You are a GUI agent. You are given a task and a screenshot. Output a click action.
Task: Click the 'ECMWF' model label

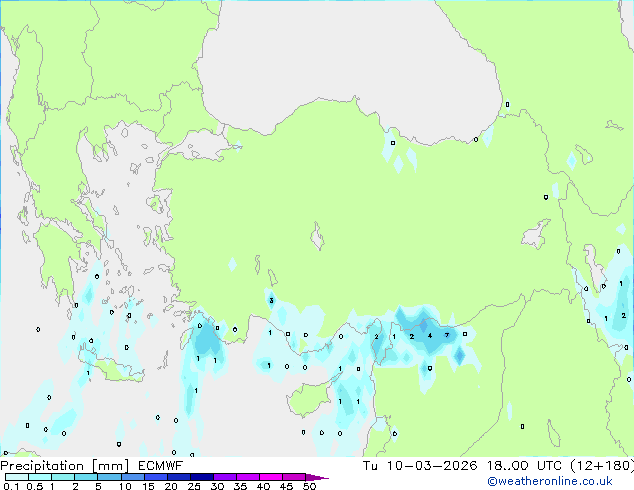tap(161, 466)
